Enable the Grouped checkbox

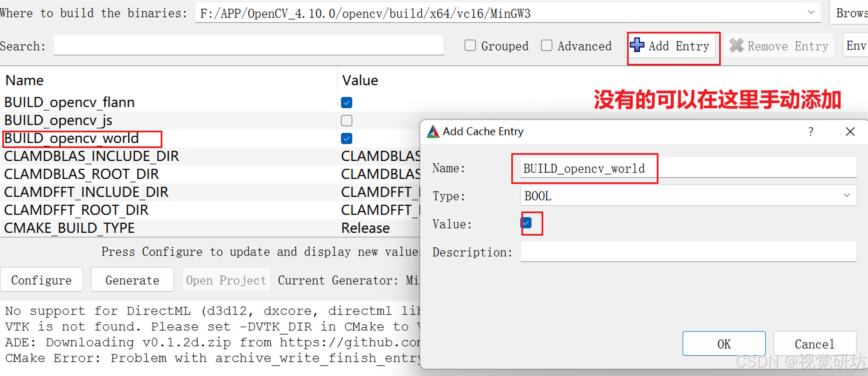click(470, 46)
